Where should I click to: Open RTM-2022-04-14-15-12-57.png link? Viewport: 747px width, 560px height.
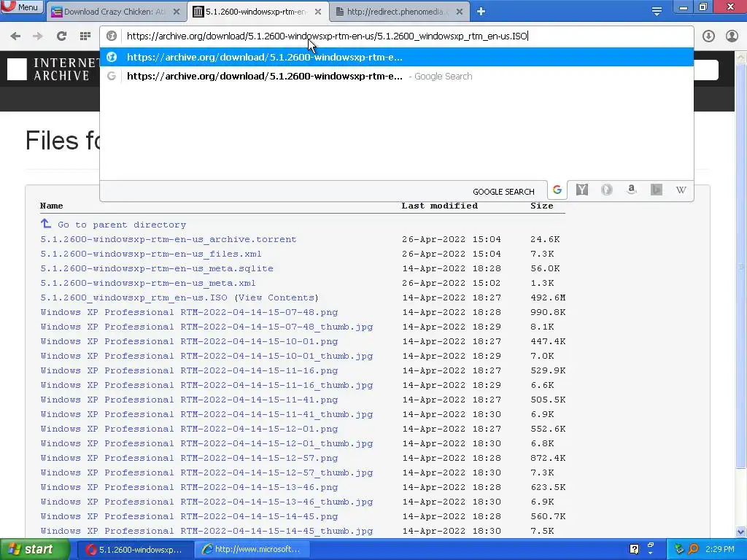click(189, 458)
